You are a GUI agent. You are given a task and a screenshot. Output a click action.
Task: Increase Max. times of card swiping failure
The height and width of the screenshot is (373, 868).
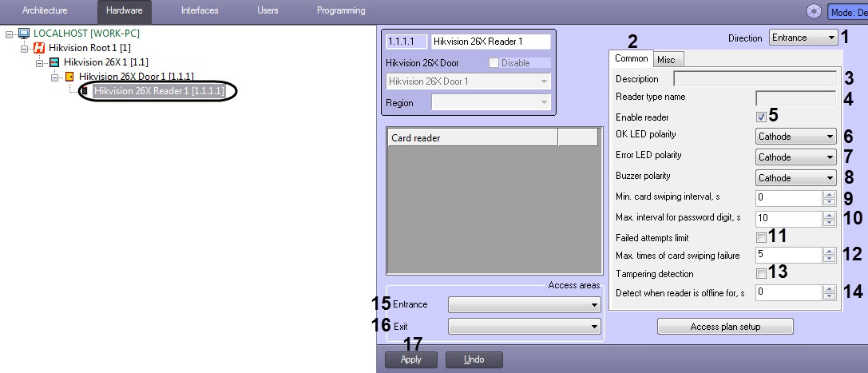tap(829, 252)
